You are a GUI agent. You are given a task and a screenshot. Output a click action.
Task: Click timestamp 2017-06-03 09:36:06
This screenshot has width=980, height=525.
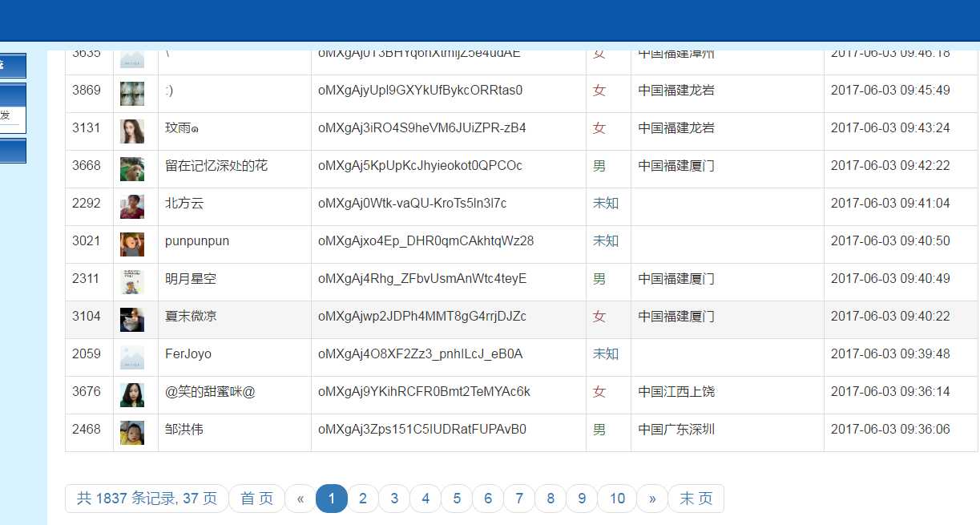coord(890,429)
